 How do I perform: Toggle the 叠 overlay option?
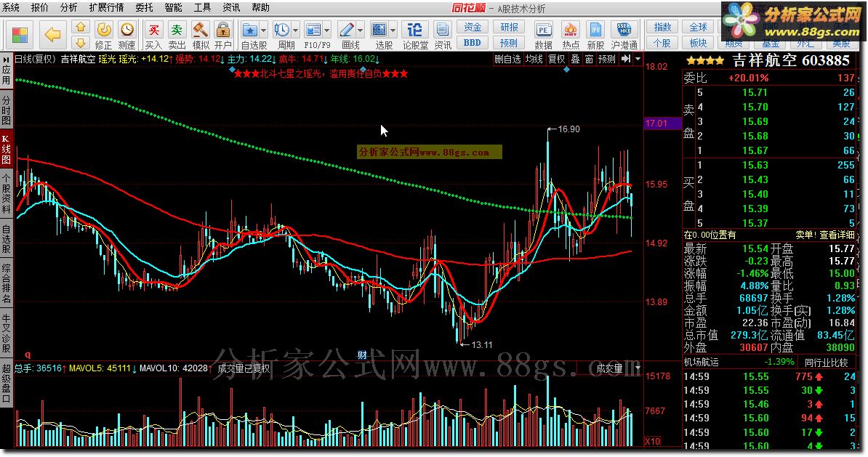(575, 59)
